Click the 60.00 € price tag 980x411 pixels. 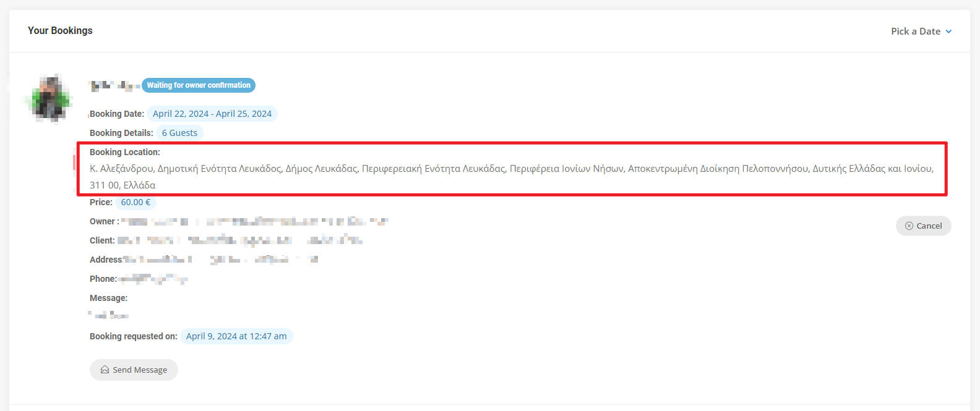click(x=135, y=202)
